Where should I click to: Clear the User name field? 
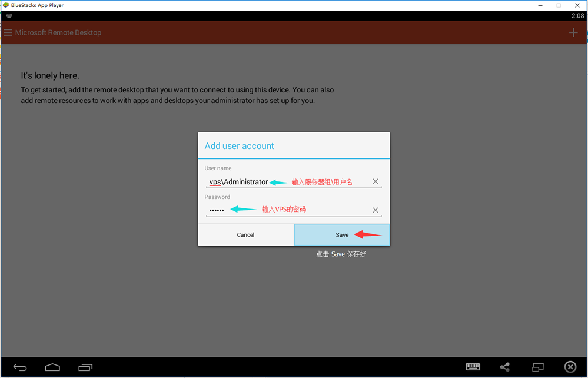376,181
